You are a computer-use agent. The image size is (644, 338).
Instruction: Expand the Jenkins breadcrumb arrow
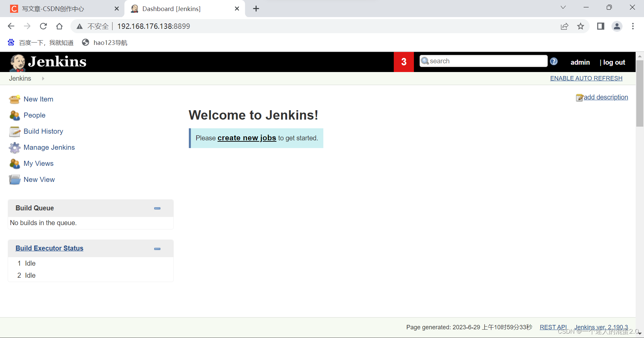click(x=43, y=78)
